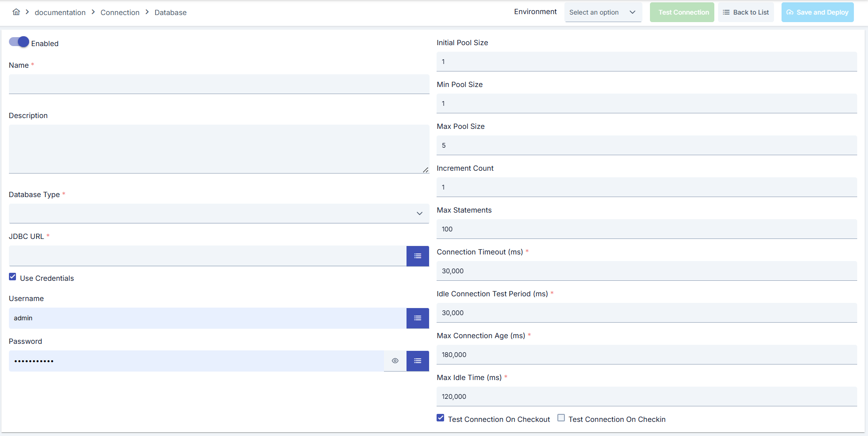Expand the Database Type dropdown
The image size is (868, 436).
tap(219, 214)
